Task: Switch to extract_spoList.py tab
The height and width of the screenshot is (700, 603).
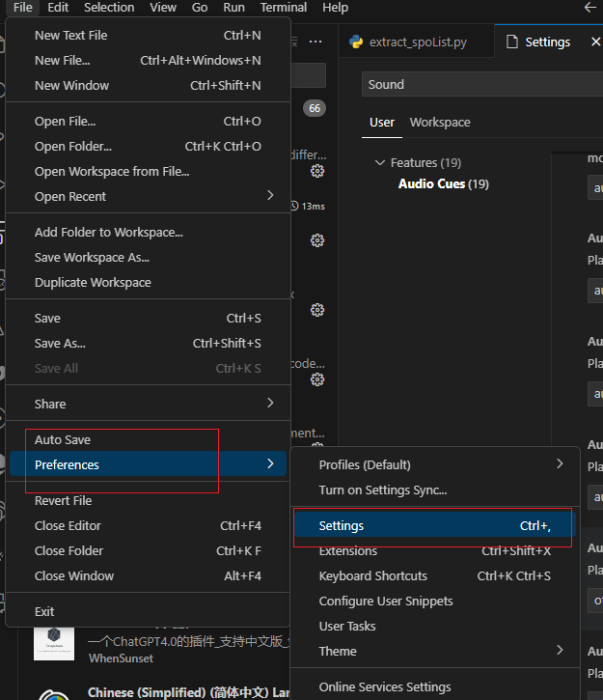Action: point(416,42)
